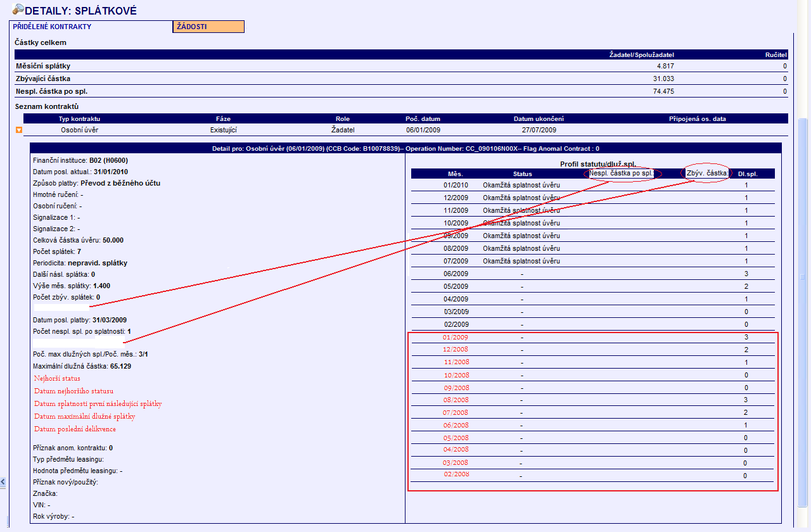Select the red 02/2008 month row
Screen dimensions: 811x532
tap(592, 475)
